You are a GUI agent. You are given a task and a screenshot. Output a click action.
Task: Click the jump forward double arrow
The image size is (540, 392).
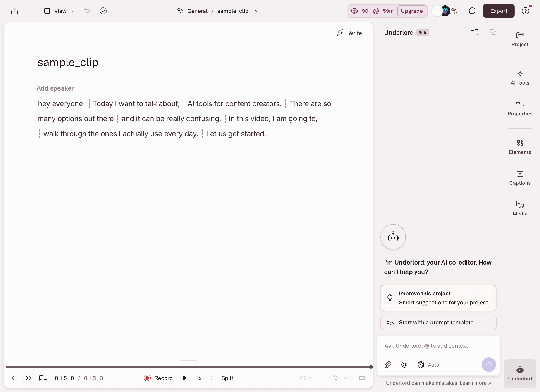(28, 378)
